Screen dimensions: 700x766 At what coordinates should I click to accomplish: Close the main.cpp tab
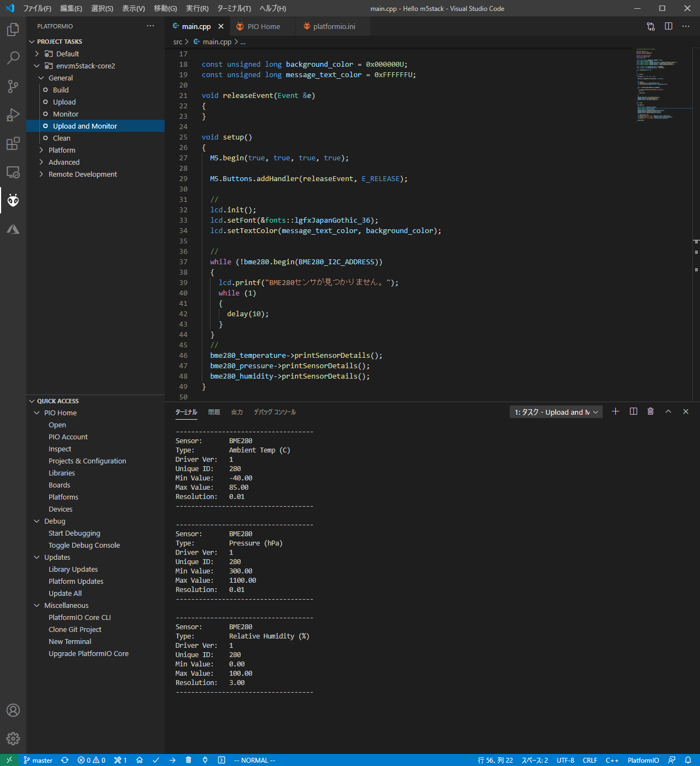pyautogui.click(x=221, y=26)
